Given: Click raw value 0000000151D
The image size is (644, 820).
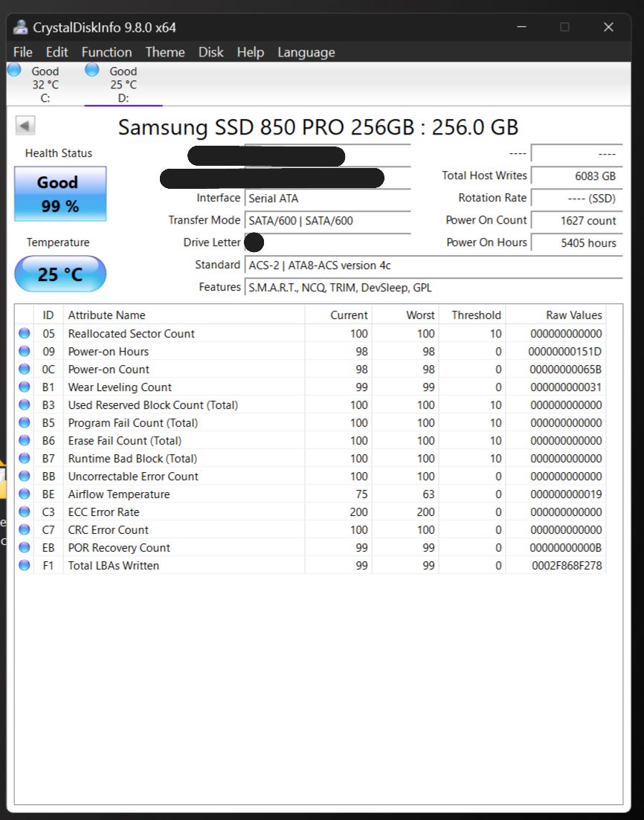Looking at the screenshot, I should point(565,352).
